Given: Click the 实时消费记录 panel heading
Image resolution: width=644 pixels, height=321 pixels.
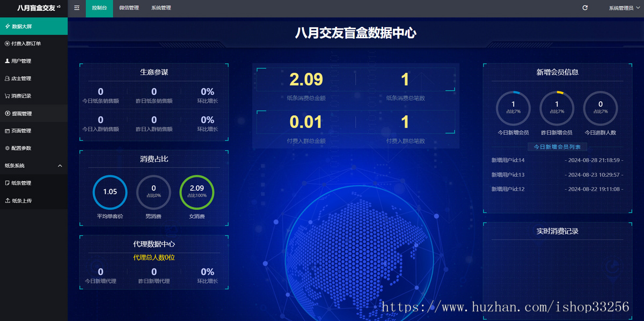Looking at the screenshot, I should coord(557,232).
